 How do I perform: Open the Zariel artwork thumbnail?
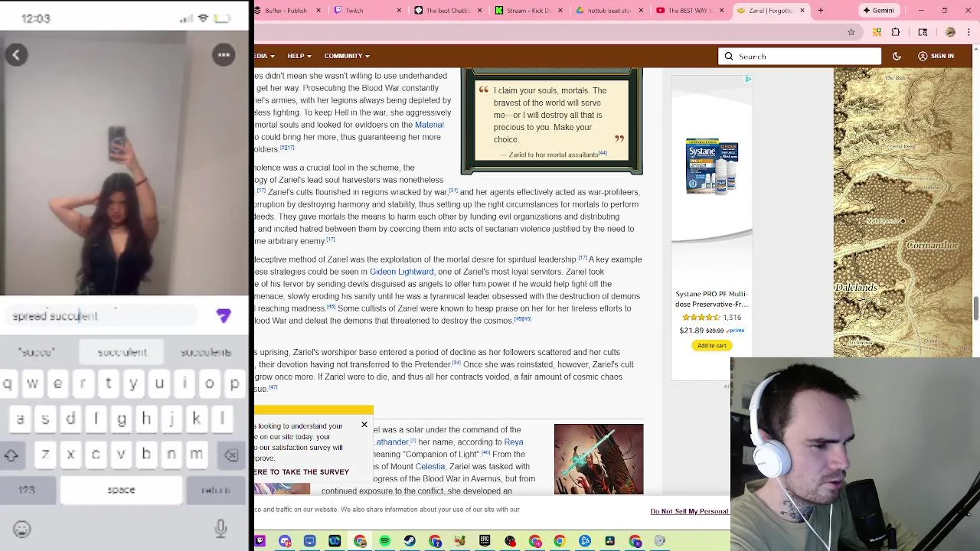(599, 459)
